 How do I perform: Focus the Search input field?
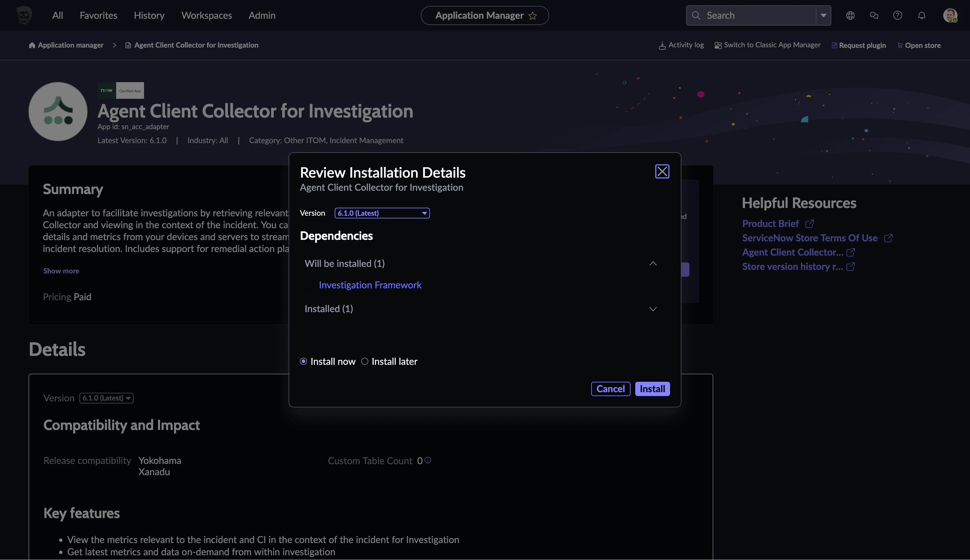click(758, 15)
